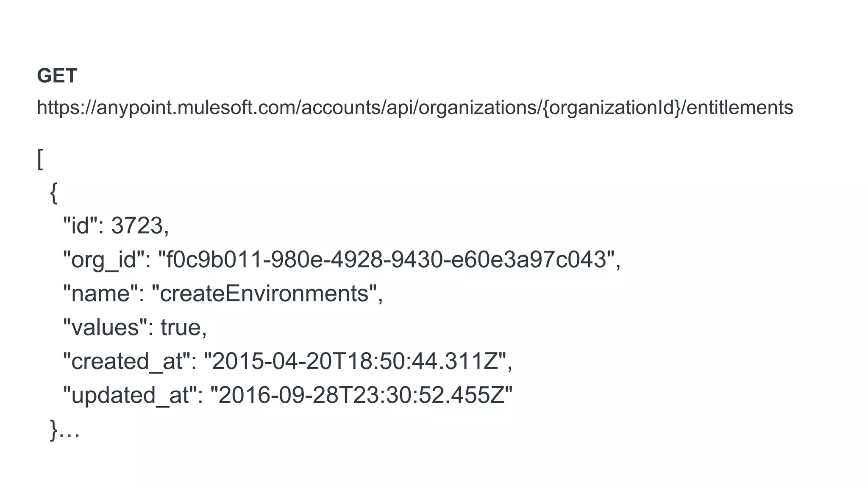Select the 2016-09-28 updated timestamp
The height and width of the screenshot is (488, 868).
coord(361,395)
